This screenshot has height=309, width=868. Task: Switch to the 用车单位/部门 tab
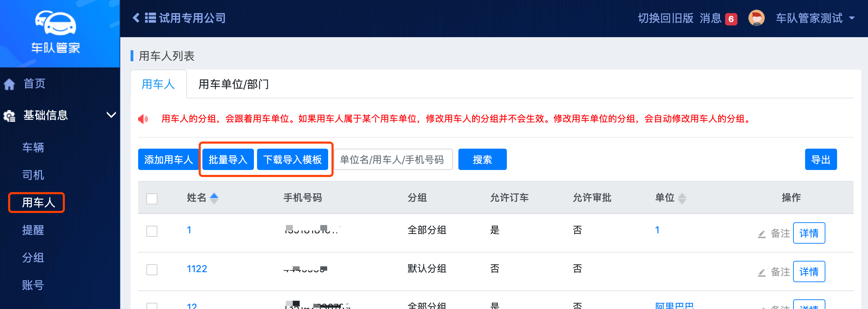234,84
